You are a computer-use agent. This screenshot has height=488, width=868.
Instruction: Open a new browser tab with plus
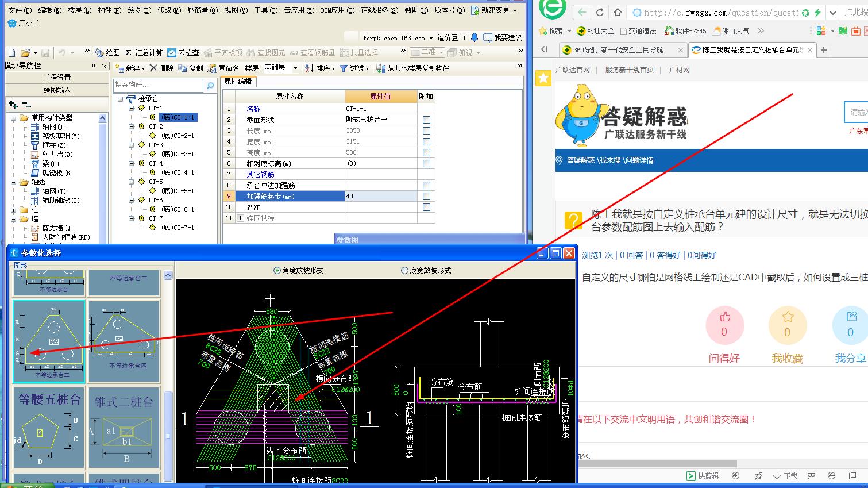(x=824, y=50)
